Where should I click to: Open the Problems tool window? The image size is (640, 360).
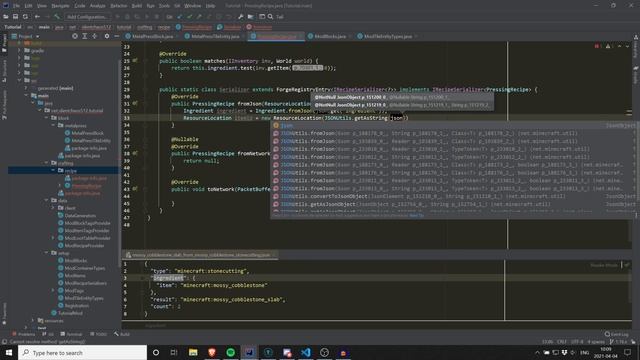(x=24, y=334)
